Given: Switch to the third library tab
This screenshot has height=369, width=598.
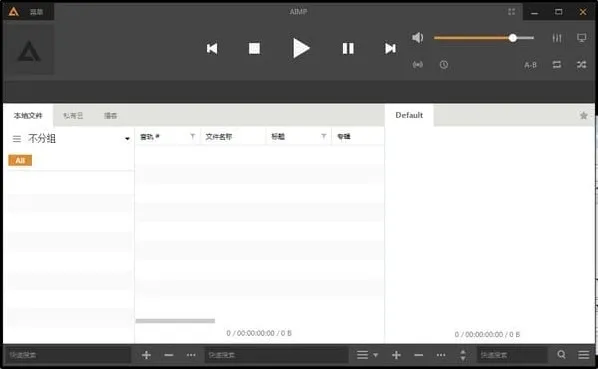Looking at the screenshot, I should pyautogui.click(x=111, y=116).
